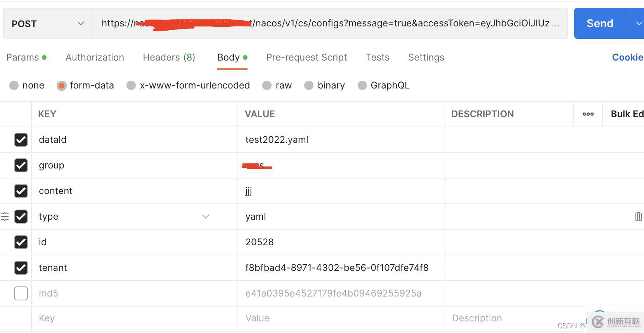644x333 pixels.
Task: Open the three-dots column options menu
Action: coord(588,114)
